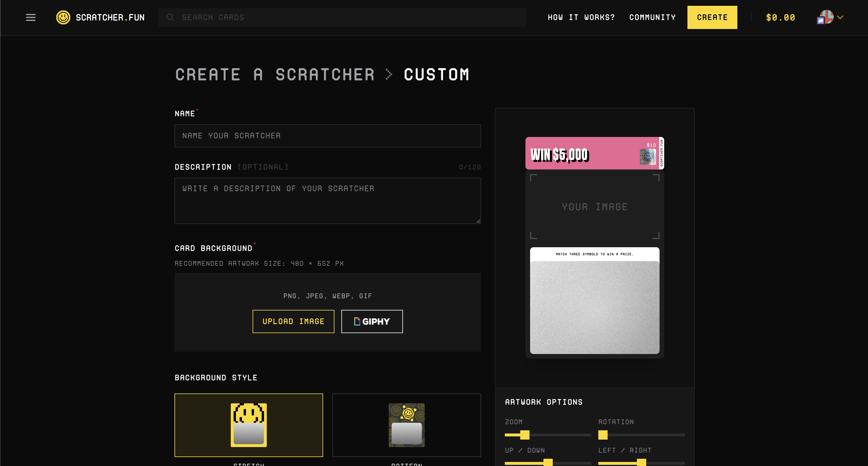Click the Zoom slider handle
868x466 pixels.
tap(525, 435)
